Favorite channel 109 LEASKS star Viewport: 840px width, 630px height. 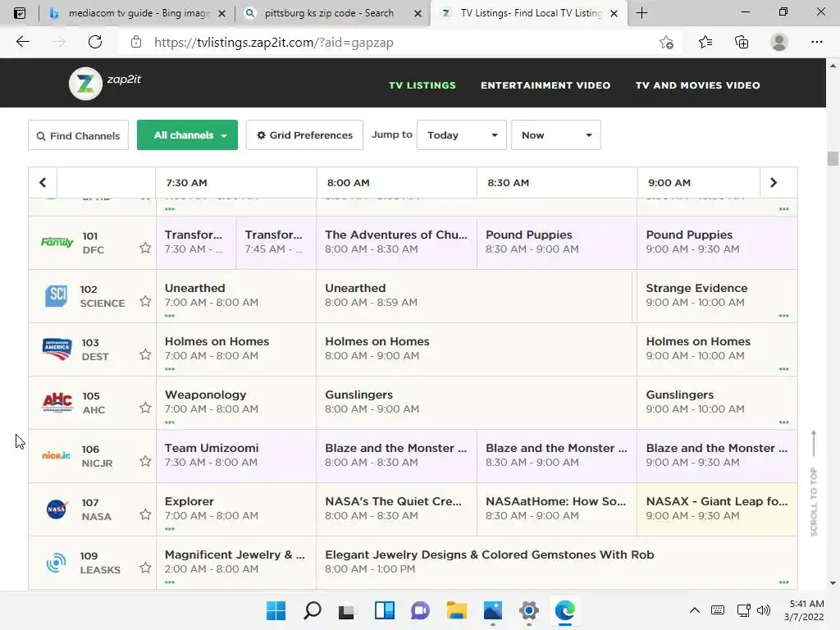(145, 568)
